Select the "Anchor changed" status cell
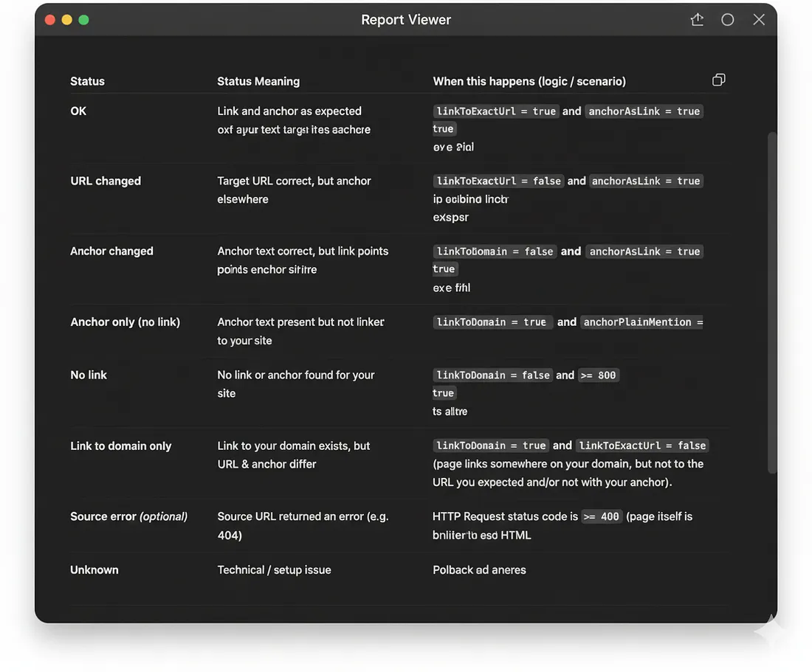This screenshot has width=812, height=672. 111,251
